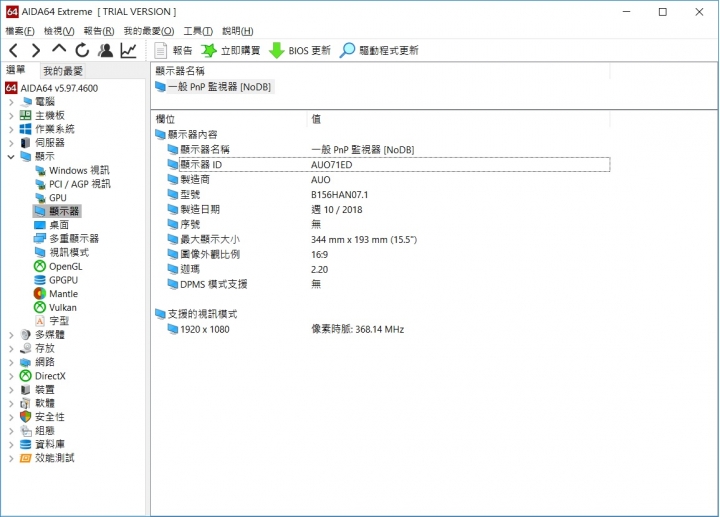720x517 pixels.
Task: Select the 型號 B156HAN07.1 row
Action: pos(388,195)
